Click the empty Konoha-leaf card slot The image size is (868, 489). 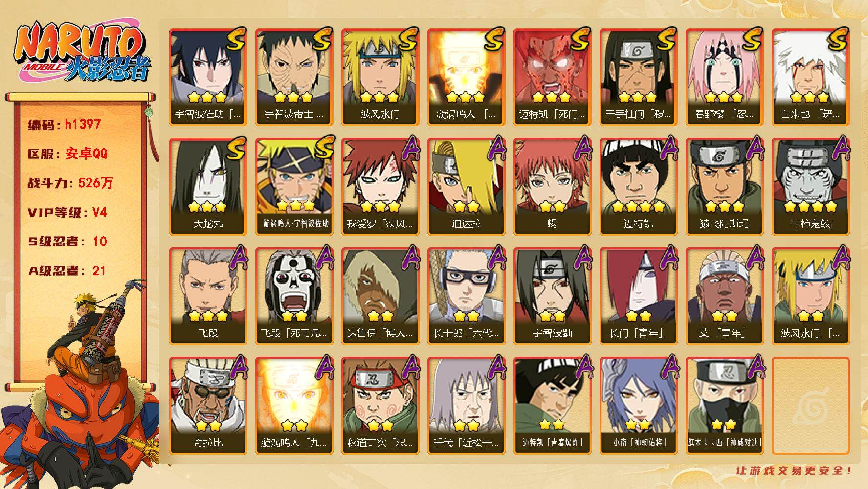click(x=810, y=406)
